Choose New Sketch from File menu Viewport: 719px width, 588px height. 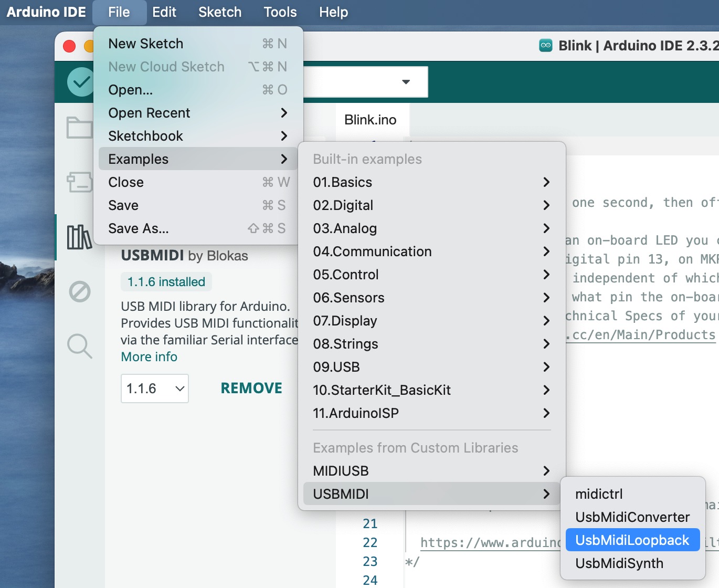(x=198, y=44)
